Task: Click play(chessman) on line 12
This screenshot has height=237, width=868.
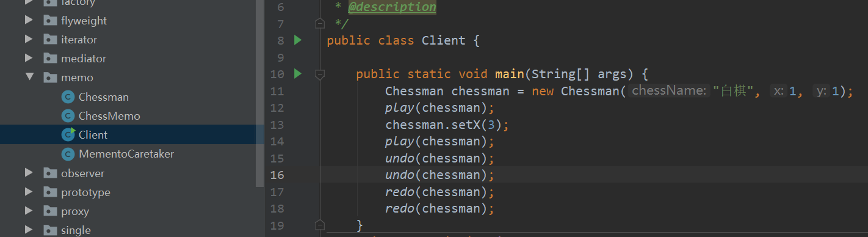Action: coord(439,108)
